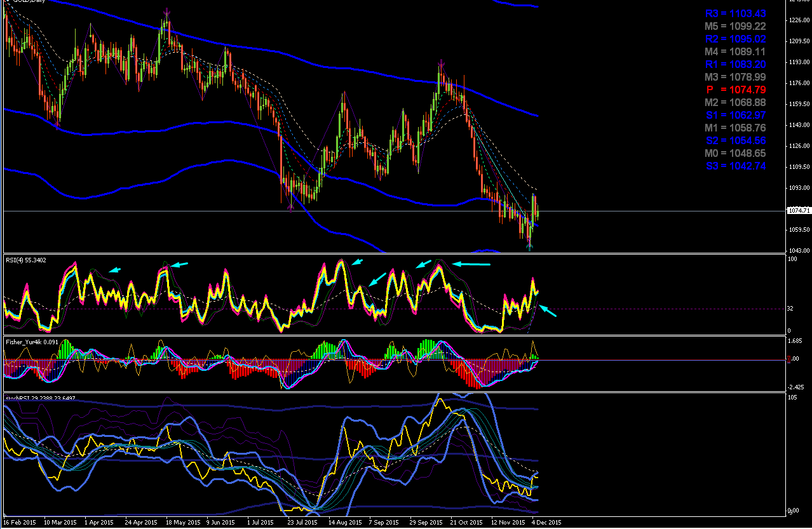Click the R2 = 1095.02 resistance label
Image resolution: width=812 pixels, height=529 pixels.
point(735,39)
